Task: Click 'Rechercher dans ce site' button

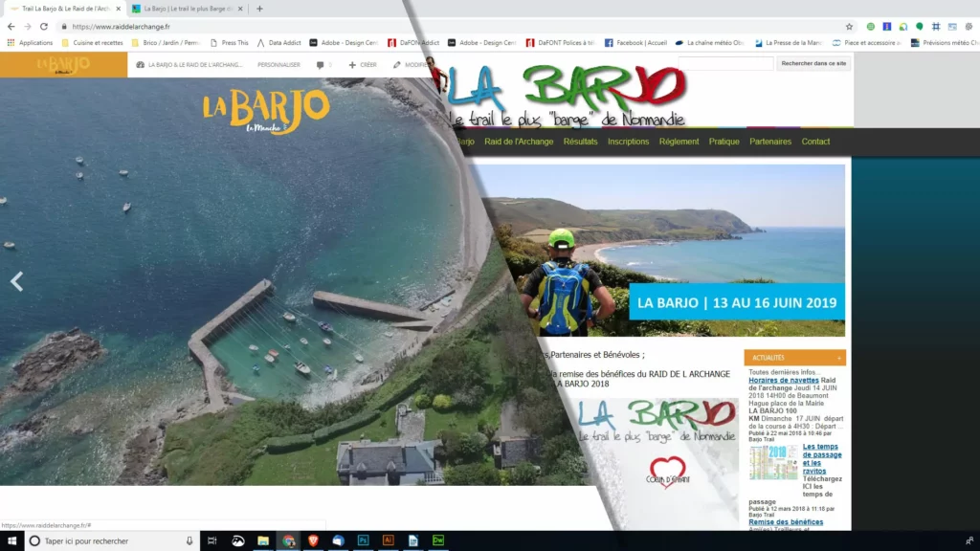Action: point(813,63)
